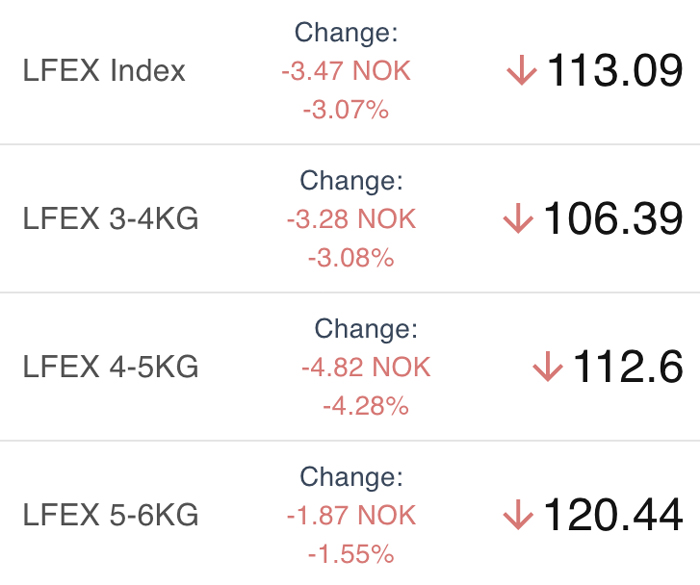700x585 pixels.
Task: Click the 112.6 price value
Action: click(628, 367)
